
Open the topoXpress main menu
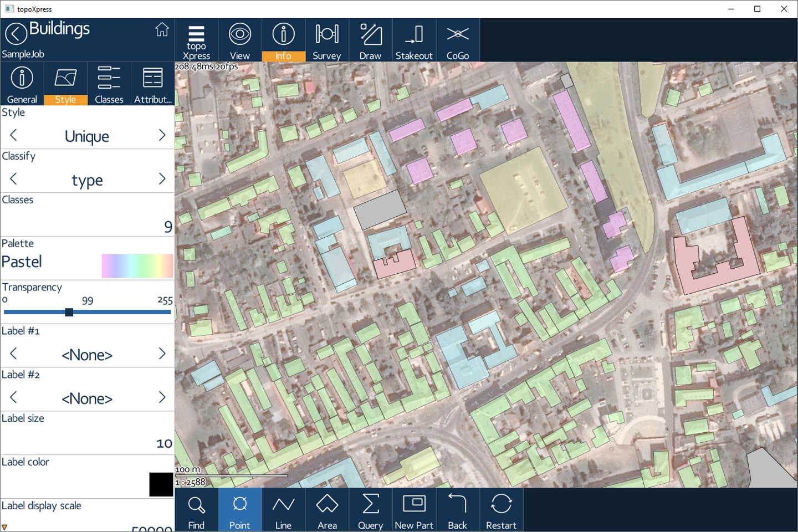pos(196,40)
